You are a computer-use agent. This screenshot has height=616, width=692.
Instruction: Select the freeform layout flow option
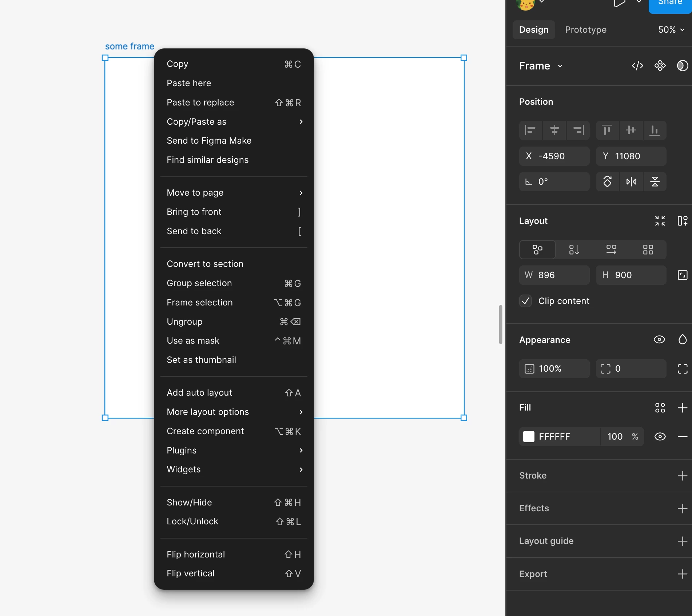click(537, 249)
